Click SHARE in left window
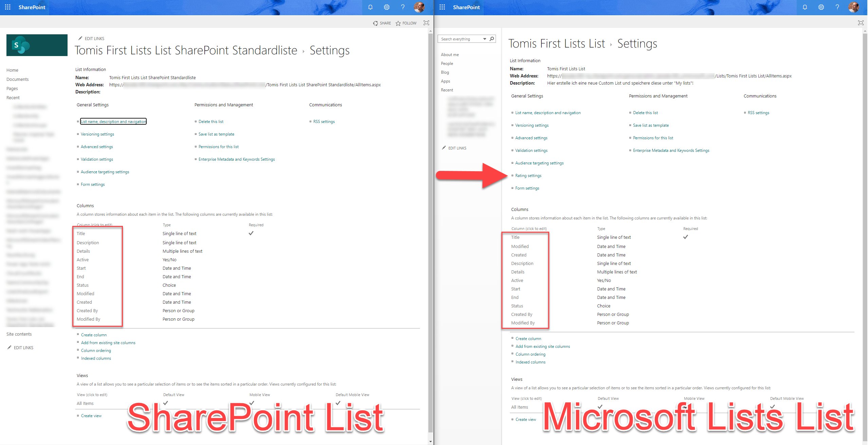The width and height of the screenshot is (868, 445). (x=382, y=23)
